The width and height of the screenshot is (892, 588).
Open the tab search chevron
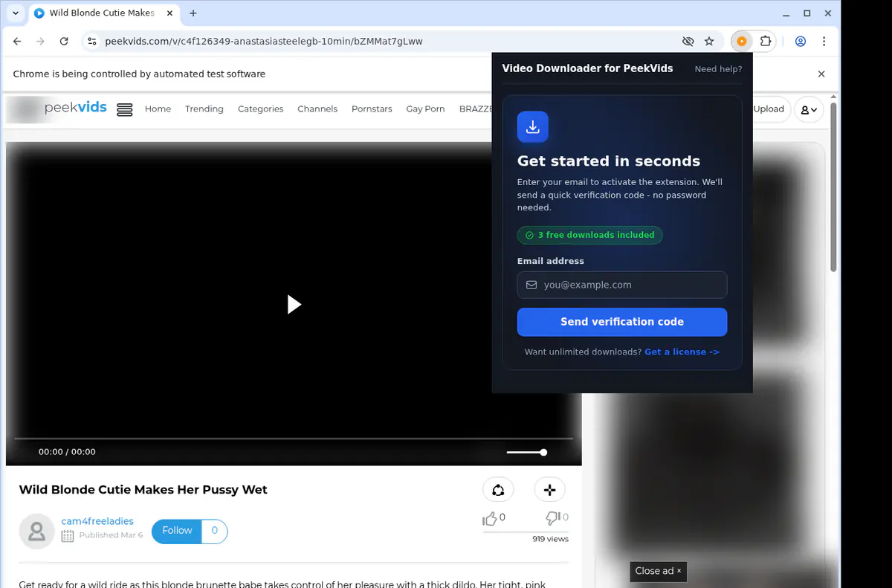click(16, 13)
